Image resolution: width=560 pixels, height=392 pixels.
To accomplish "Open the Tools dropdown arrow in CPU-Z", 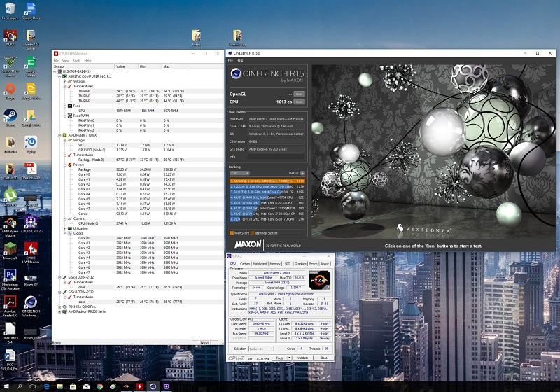I will point(290,358).
